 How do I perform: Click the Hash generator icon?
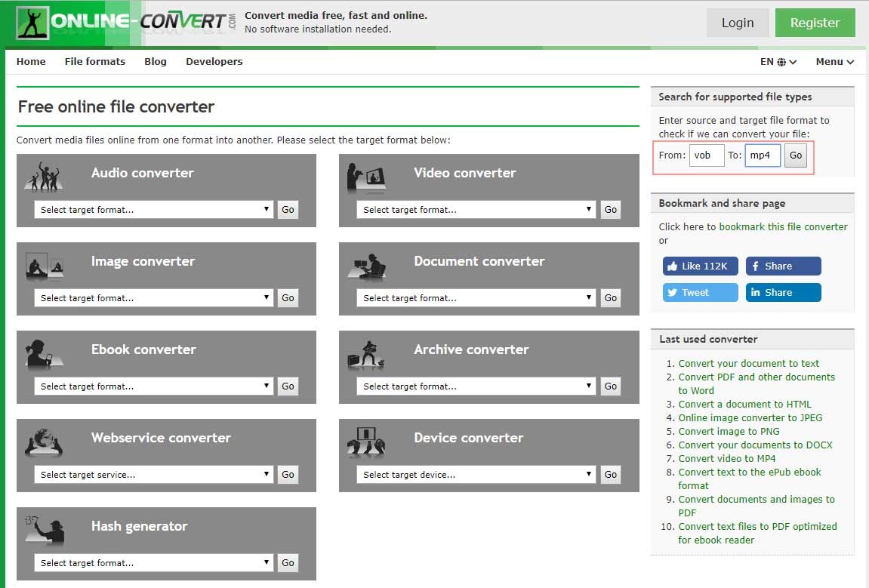[x=45, y=531]
